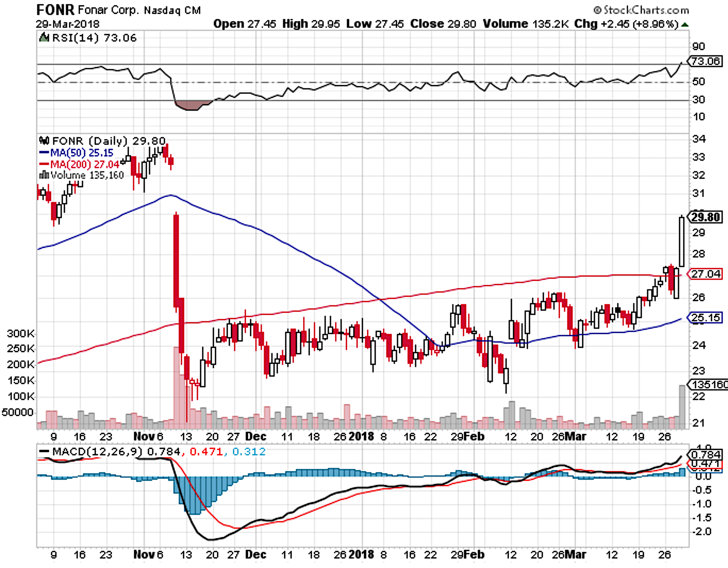
Task: Click the 29.80 last price tag on right axis
Action: [706, 217]
